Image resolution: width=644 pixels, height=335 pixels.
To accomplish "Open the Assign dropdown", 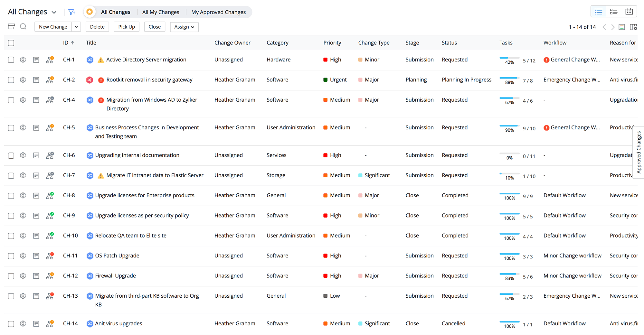I will pos(184,27).
